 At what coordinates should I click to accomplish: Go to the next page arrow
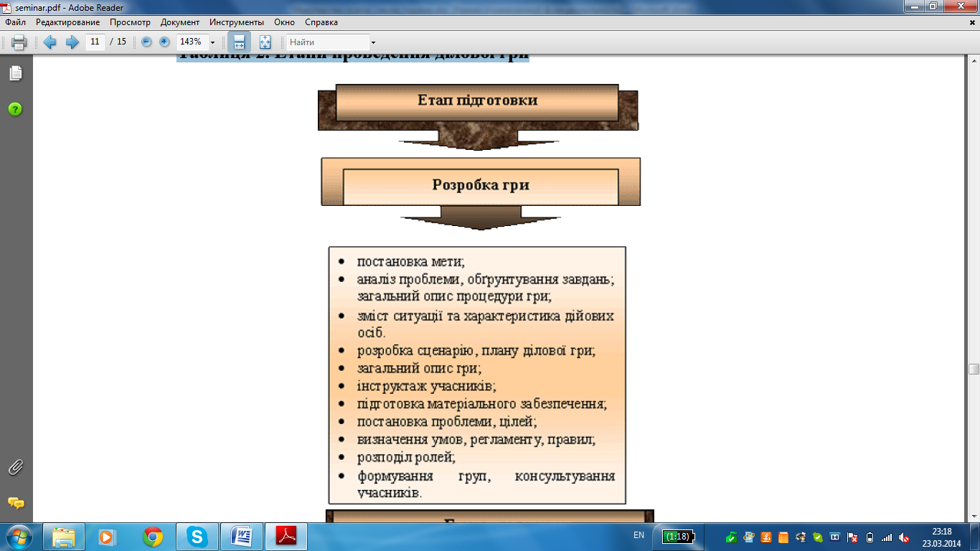coord(72,42)
